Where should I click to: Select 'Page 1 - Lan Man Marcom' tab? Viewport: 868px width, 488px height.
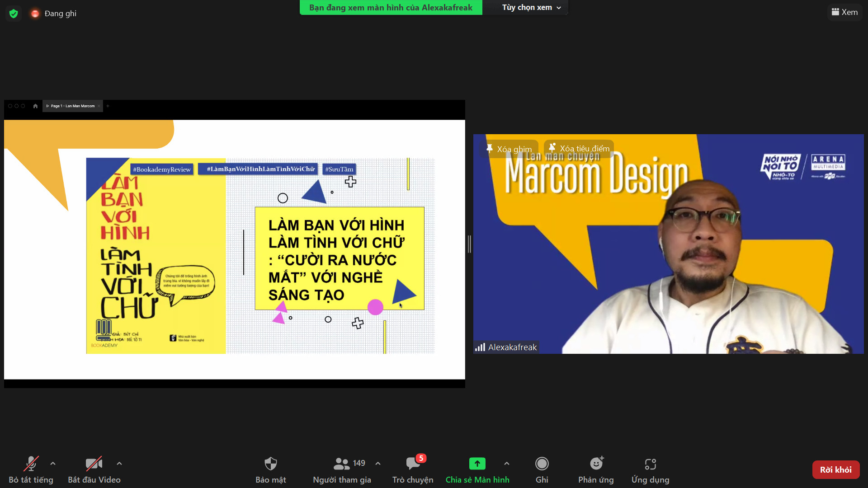click(x=72, y=106)
